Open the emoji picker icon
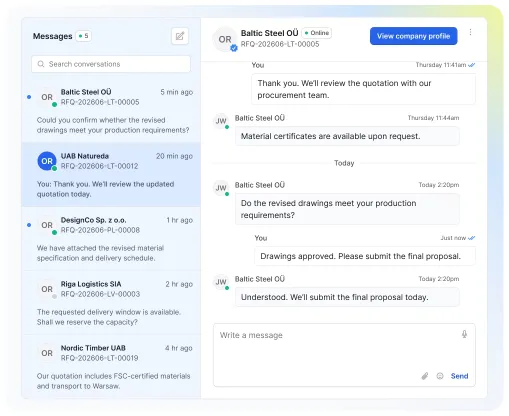 [440, 376]
